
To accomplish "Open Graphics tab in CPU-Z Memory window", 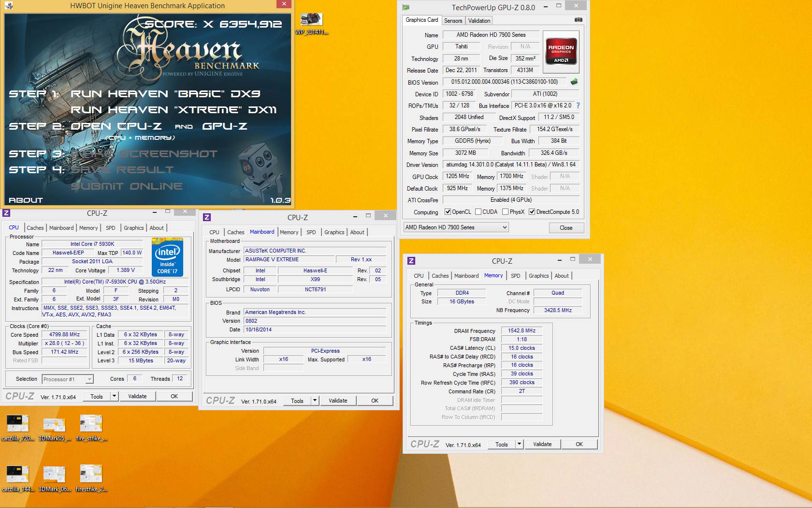I will coord(539,276).
